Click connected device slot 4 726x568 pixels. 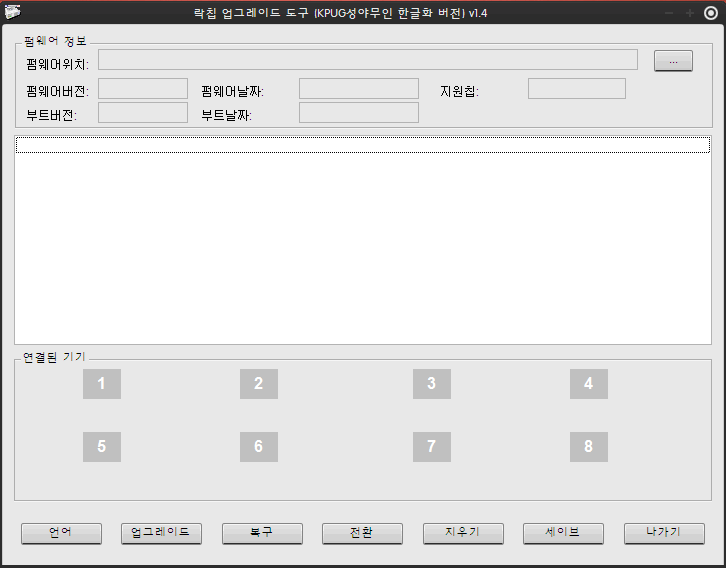coord(589,384)
